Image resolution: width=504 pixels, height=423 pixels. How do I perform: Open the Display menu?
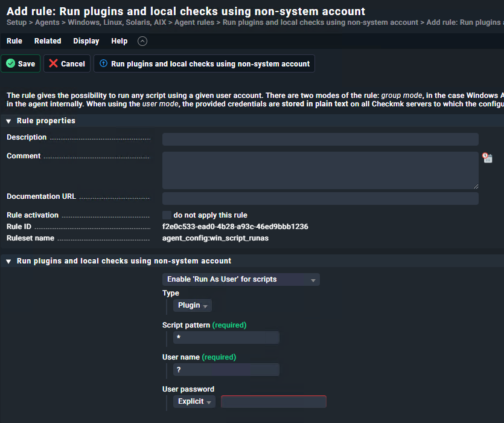coord(86,41)
